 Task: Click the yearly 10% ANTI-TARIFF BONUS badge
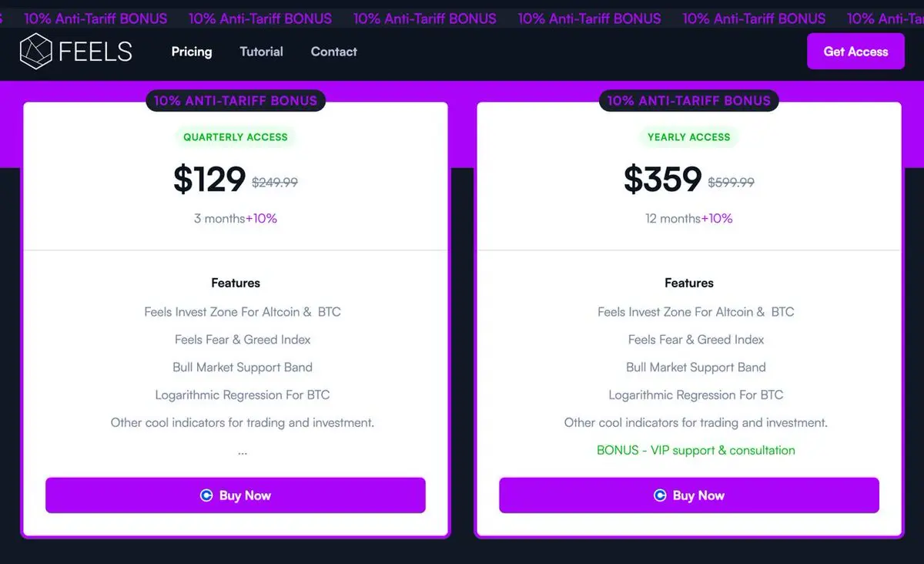pyautogui.click(x=689, y=100)
